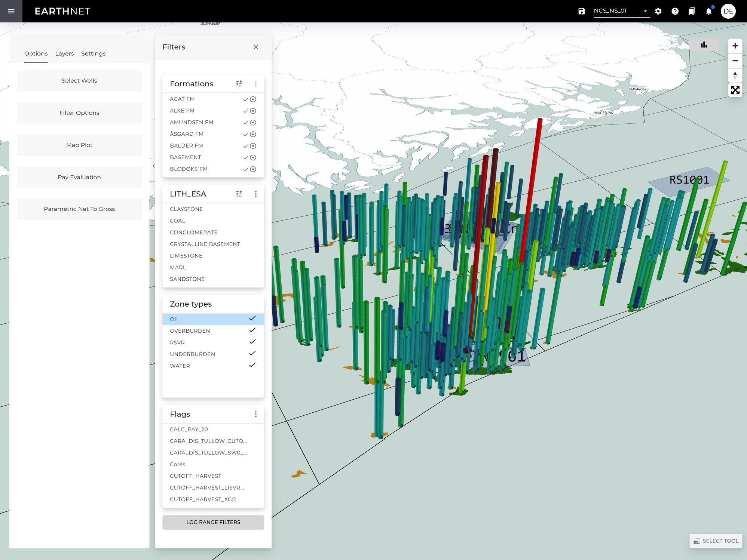Open the histogram chart icon on the map
Image resolution: width=747 pixels, height=560 pixels.
(x=704, y=45)
